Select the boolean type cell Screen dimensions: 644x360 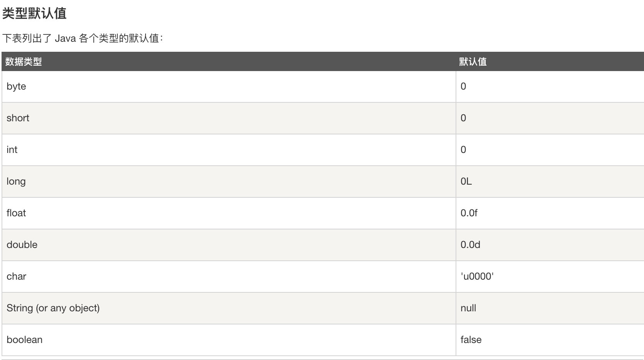(24, 340)
